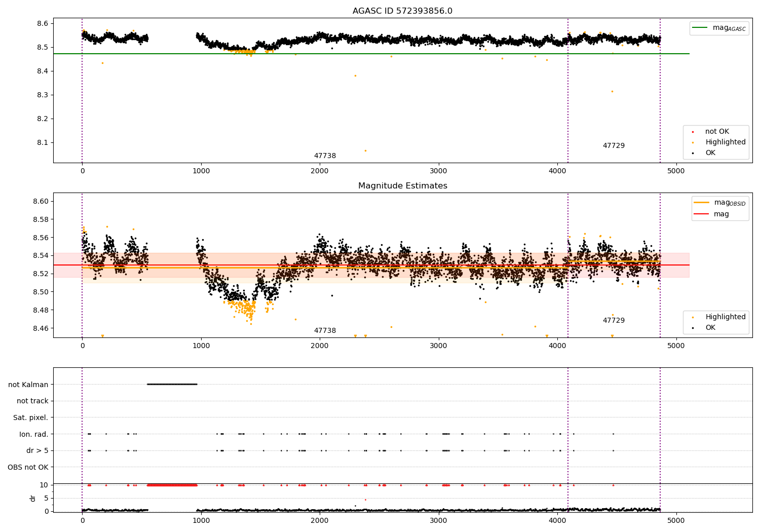Select the 'Sat. pixel.' row label

click(31, 417)
